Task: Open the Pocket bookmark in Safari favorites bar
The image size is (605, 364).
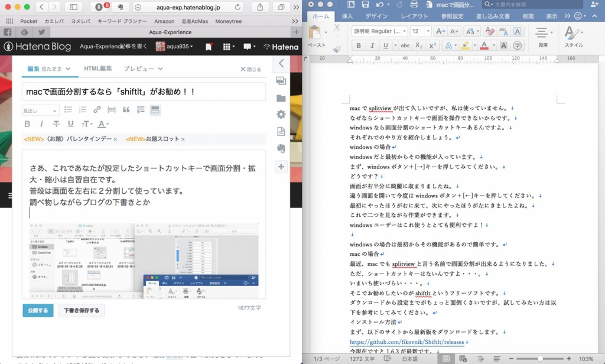Action: (28, 21)
